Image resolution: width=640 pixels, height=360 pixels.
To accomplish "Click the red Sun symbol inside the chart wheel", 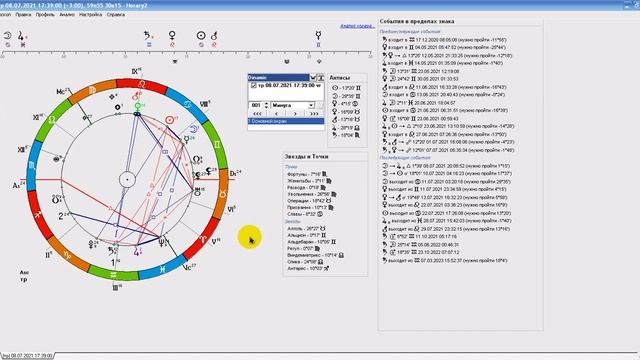I will 169,120.
